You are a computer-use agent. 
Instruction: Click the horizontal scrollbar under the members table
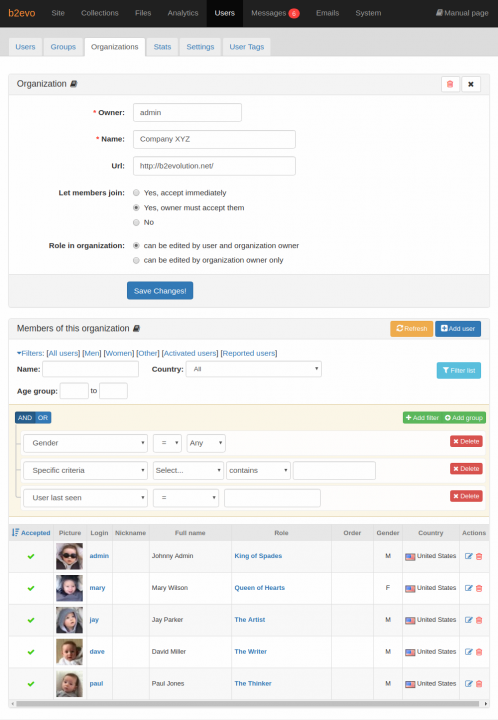click(248, 703)
